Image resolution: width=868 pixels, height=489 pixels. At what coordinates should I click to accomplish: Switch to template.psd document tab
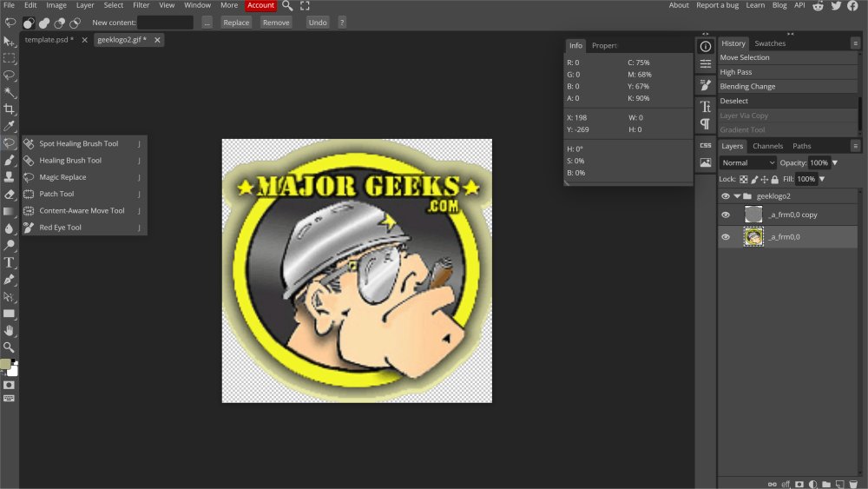pos(48,40)
